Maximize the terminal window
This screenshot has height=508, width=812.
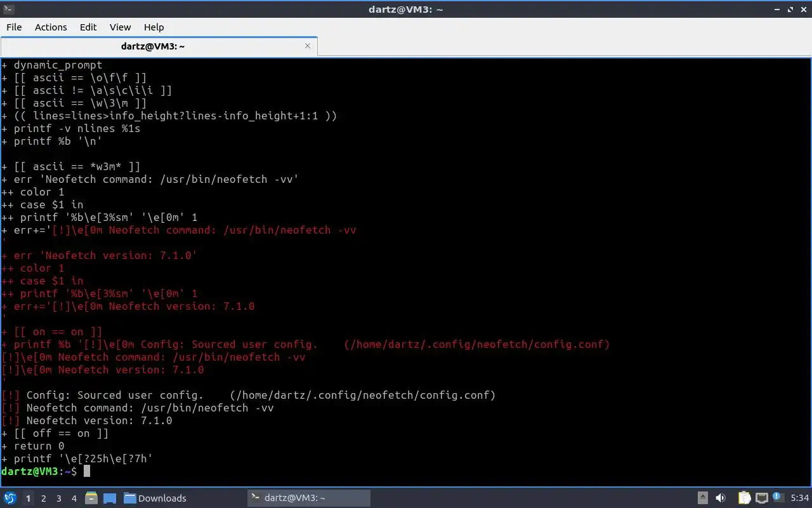click(790, 9)
